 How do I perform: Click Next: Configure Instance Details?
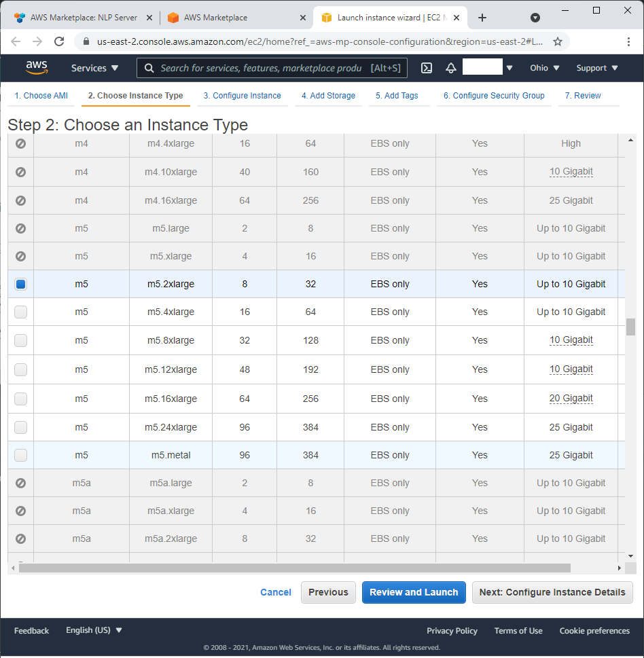tap(552, 592)
